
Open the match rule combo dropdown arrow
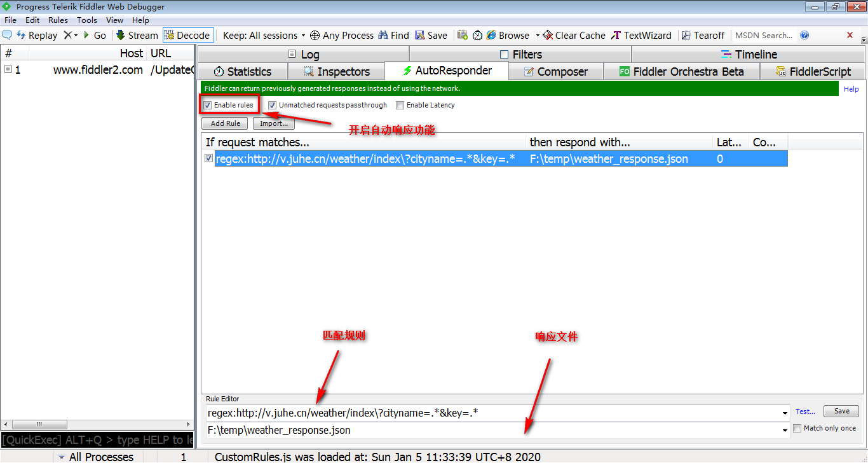coord(786,413)
